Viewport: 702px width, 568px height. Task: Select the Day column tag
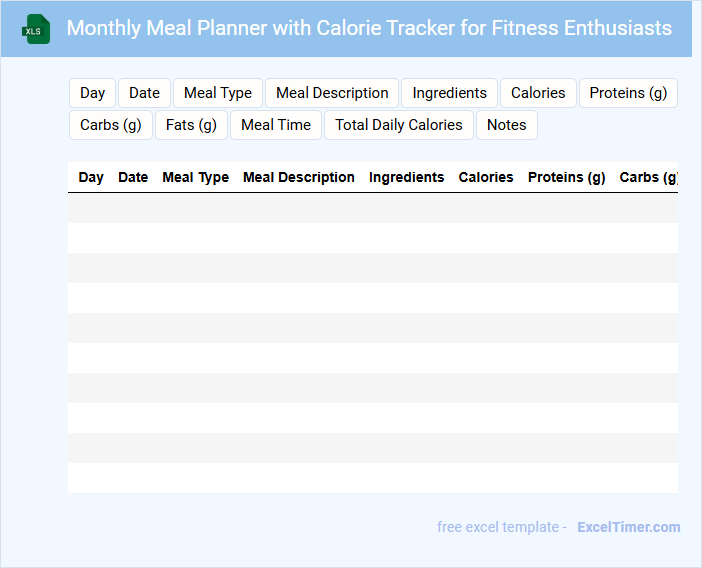tap(93, 93)
